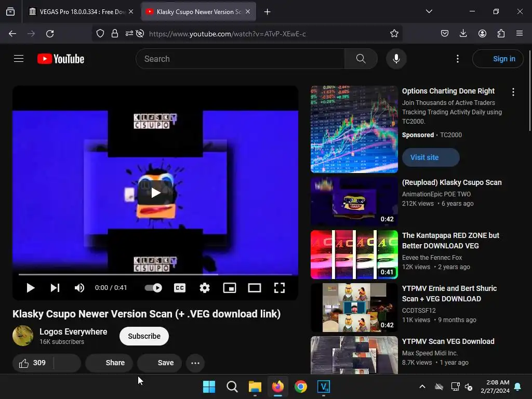Enter full screen mode
The width and height of the screenshot is (532, 399).
pos(279,288)
